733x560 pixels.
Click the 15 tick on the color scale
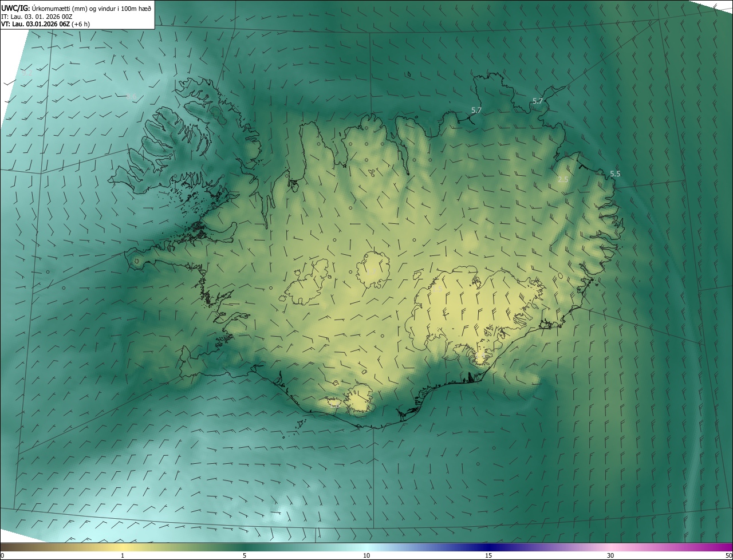point(488,555)
